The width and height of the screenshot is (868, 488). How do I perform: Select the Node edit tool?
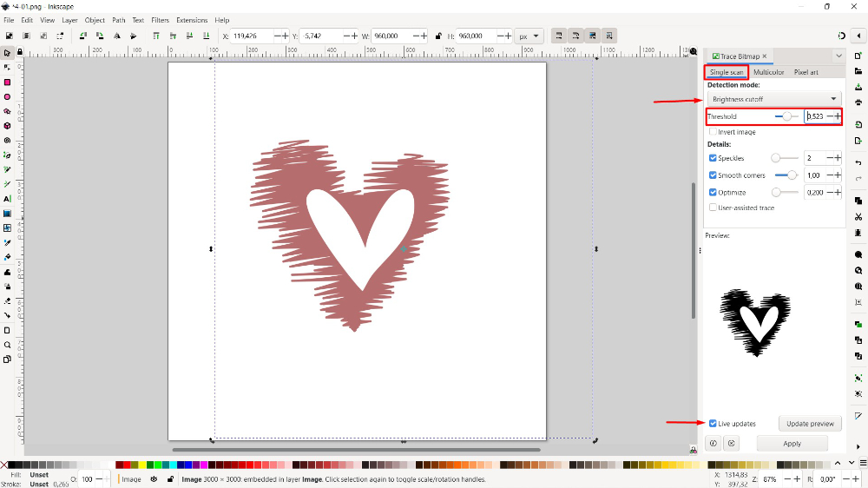(x=7, y=68)
